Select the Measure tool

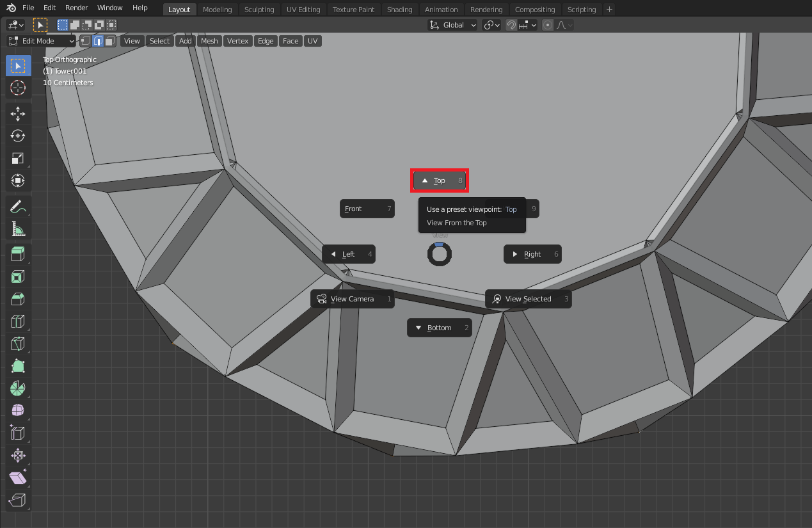[x=18, y=228]
